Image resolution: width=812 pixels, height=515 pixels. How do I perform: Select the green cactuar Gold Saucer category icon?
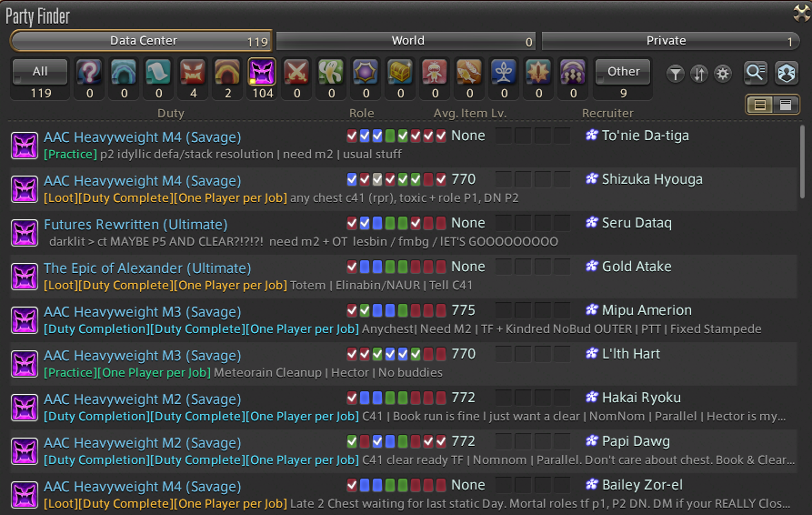pyautogui.click(x=331, y=72)
